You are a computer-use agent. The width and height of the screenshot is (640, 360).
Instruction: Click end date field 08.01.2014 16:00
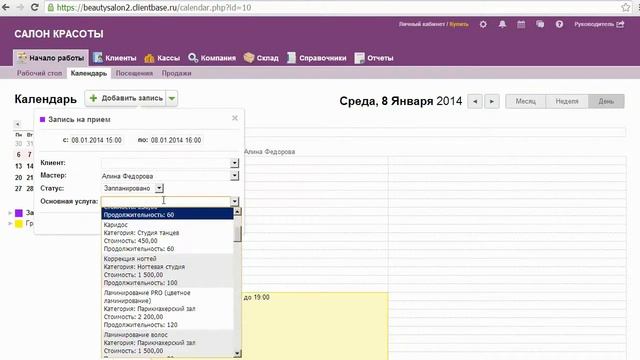[x=176, y=140]
